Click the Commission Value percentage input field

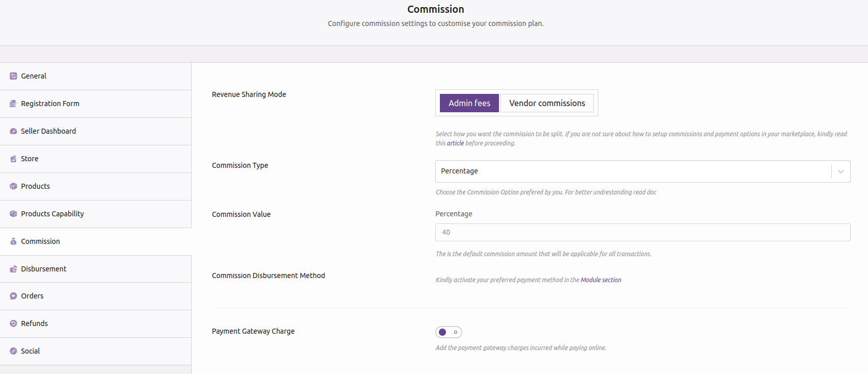[x=642, y=233]
